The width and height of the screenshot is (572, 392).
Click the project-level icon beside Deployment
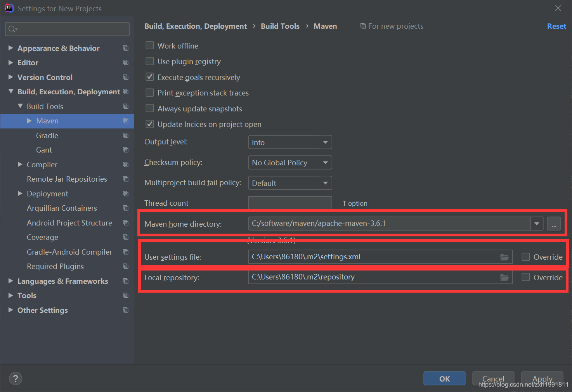pyautogui.click(x=125, y=194)
